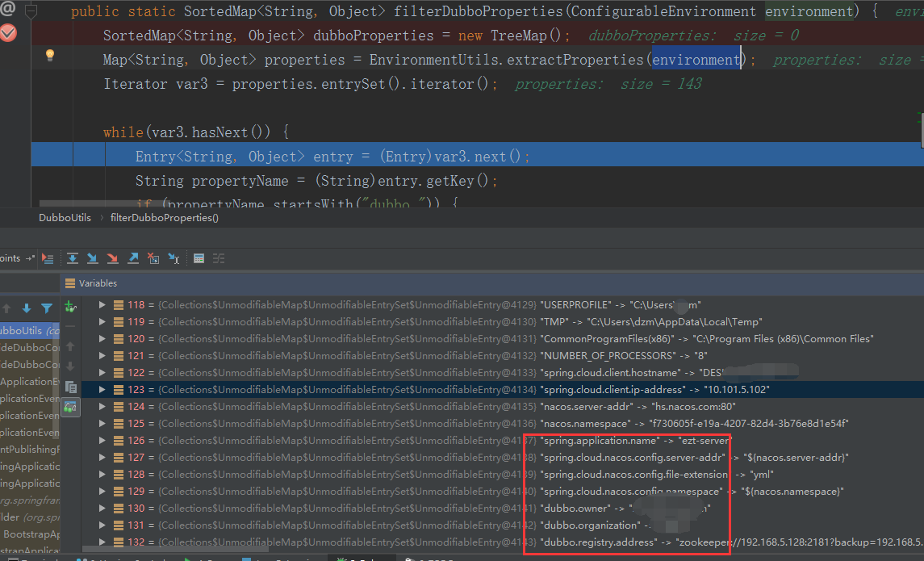Image resolution: width=924 pixels, height=561 pixels.
Task: Expand entry 127 config.server-addr
Action: pyautogui.click(x=102, y=458)
